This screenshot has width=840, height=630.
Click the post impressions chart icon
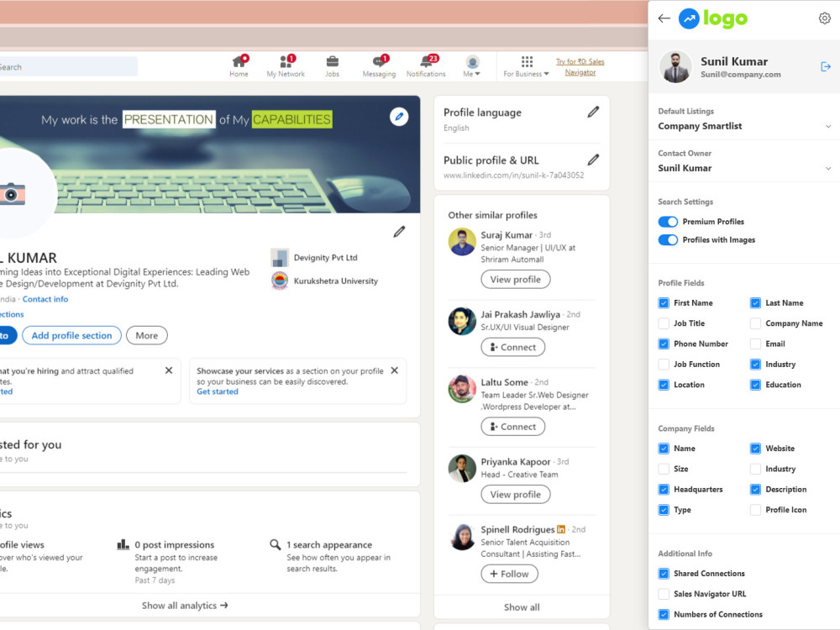(x=123, y=544)
